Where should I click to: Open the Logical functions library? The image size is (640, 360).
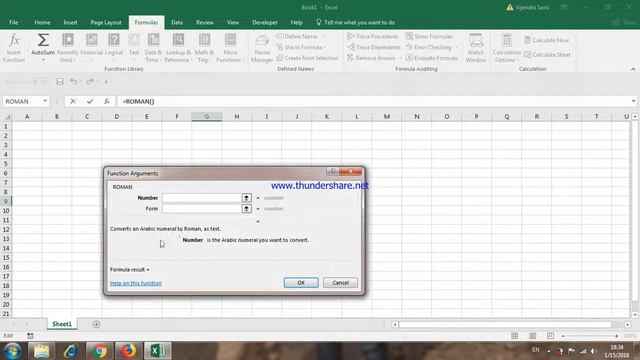coord(114,48)
